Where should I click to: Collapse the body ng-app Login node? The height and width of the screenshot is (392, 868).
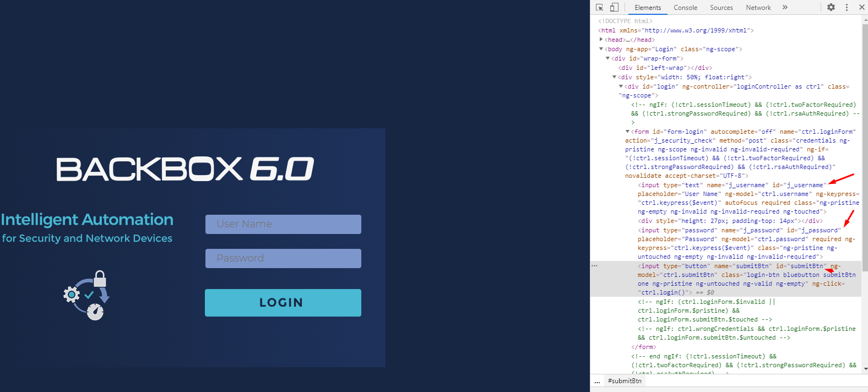click(x=601, y=49)
